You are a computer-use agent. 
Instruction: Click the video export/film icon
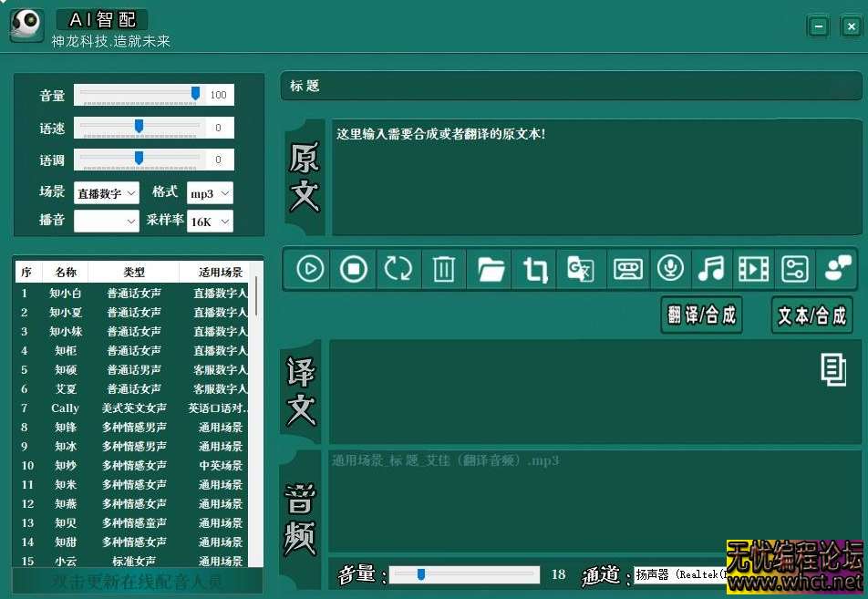point(754,269)
